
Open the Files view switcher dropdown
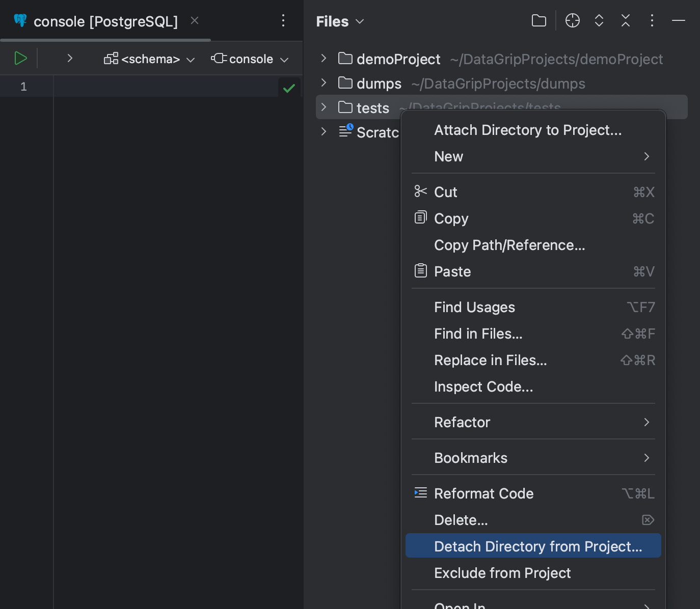pyautogui.click(x=359, y=22)
